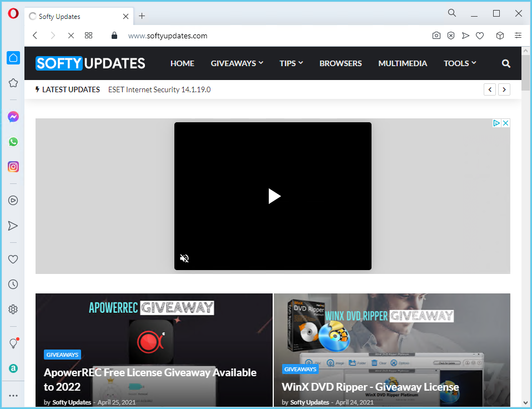
Task: Open Softy Updates author link on WinX post
Action: 309,402
